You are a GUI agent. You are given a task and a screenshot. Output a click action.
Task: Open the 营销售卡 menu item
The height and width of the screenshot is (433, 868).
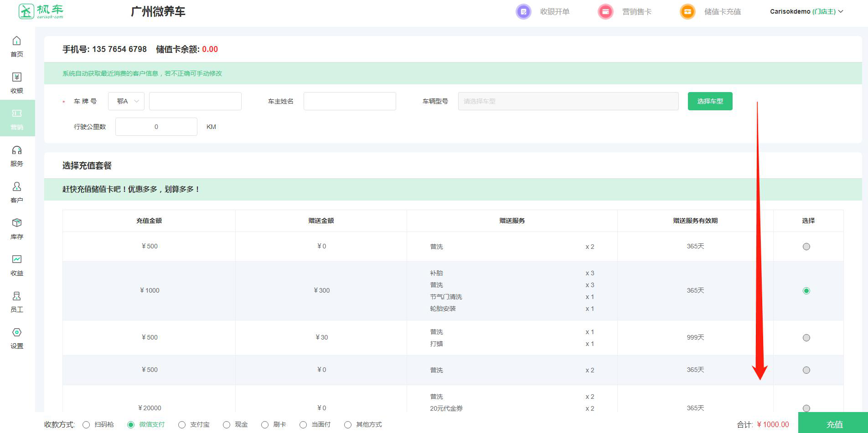[637, 12]
